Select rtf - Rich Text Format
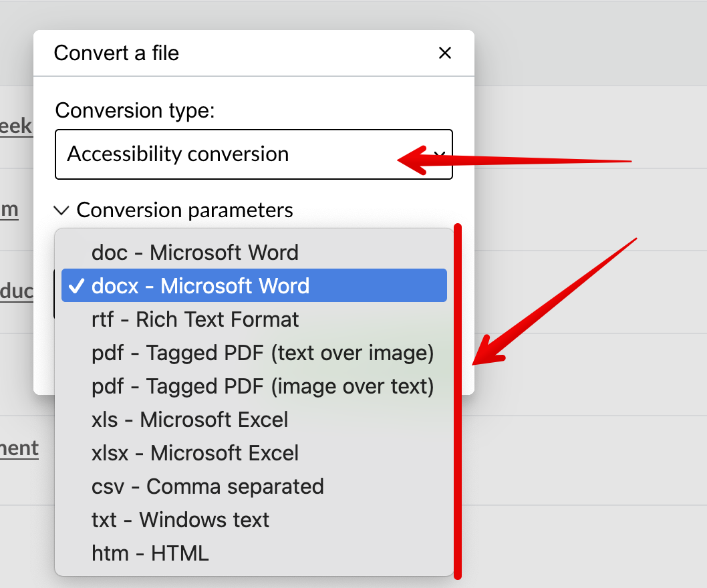This screenshot has height=588, width=707. click(x=195, y=319)
